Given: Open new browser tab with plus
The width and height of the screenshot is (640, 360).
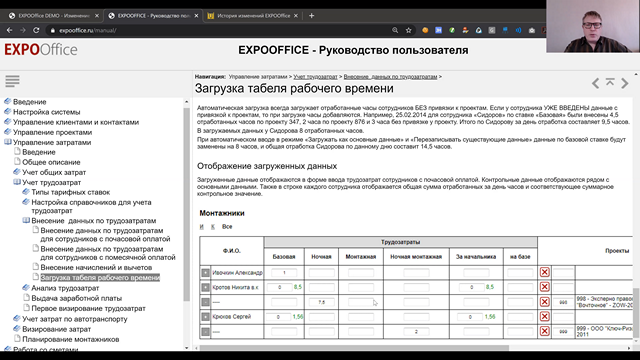Looking at the screenshot, I should point(311,16).
